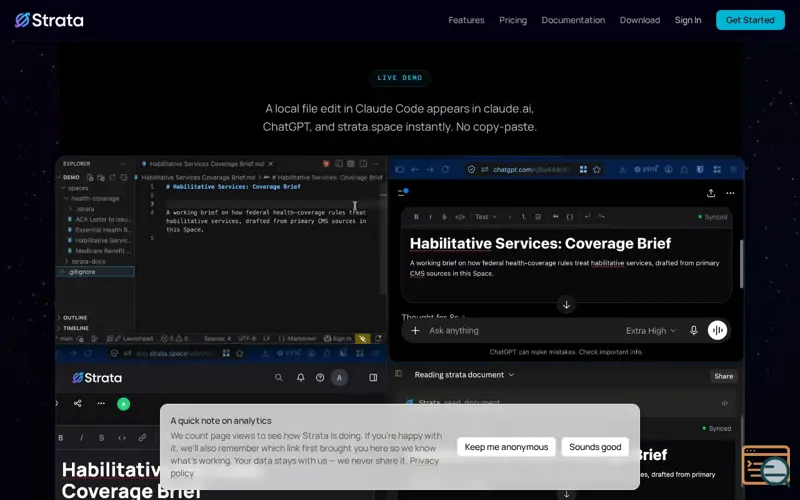Open the Features nav link

pos(466,20)
